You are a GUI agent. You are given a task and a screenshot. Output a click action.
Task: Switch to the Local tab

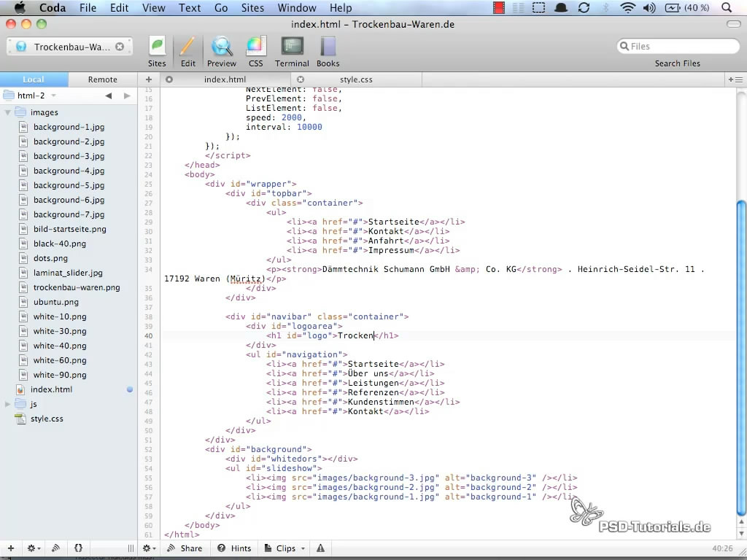coord(34,79)
